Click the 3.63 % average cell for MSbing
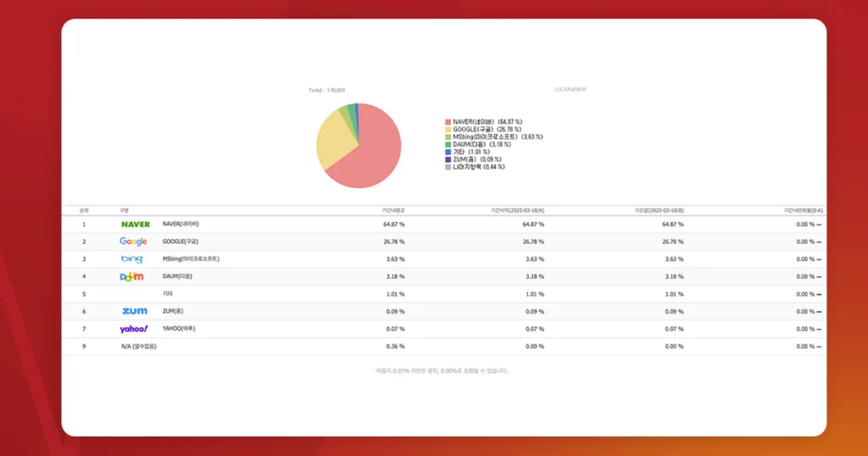868x456 pixels. pyautogui.click(x=395, y=259)
